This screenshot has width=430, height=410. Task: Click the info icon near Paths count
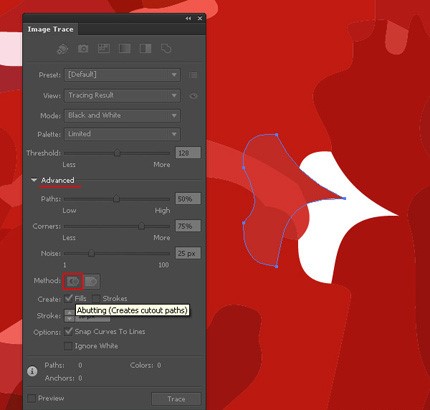(x=32, y=371)
